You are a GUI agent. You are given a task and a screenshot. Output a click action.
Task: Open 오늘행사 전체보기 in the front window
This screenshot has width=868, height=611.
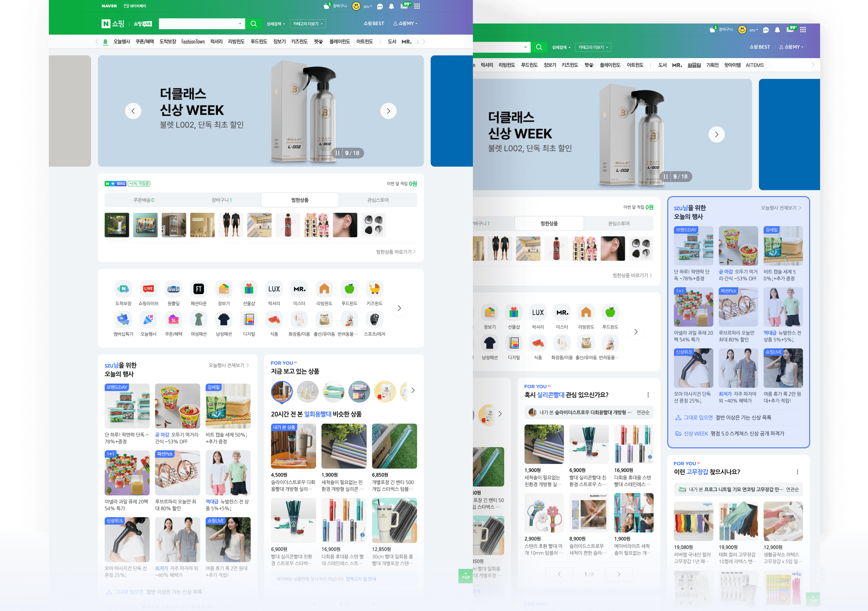(x=229, y=365)
